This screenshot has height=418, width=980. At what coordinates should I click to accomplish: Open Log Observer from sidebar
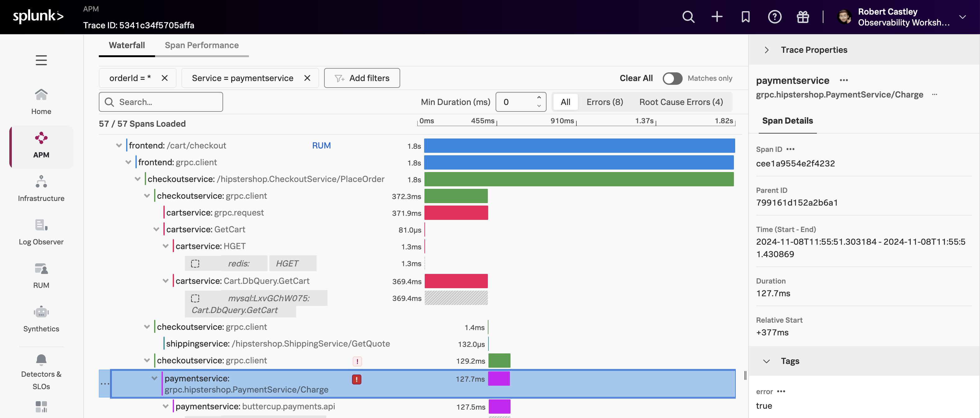tap(41, 232)
